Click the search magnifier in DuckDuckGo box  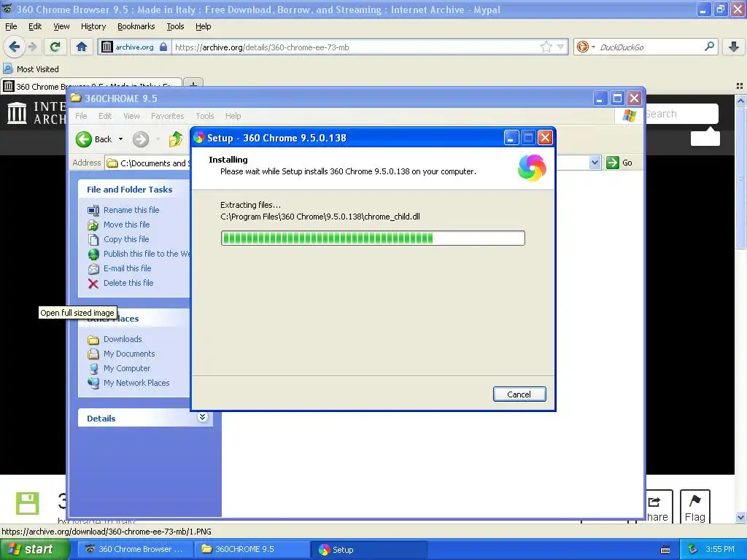pyautogui.click(x=709, y=47)
